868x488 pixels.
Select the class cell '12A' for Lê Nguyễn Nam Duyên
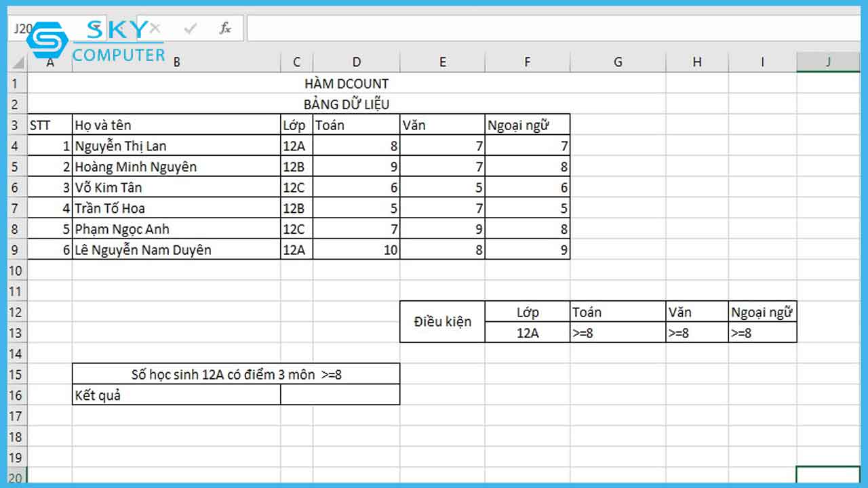[x=297, y=250]
